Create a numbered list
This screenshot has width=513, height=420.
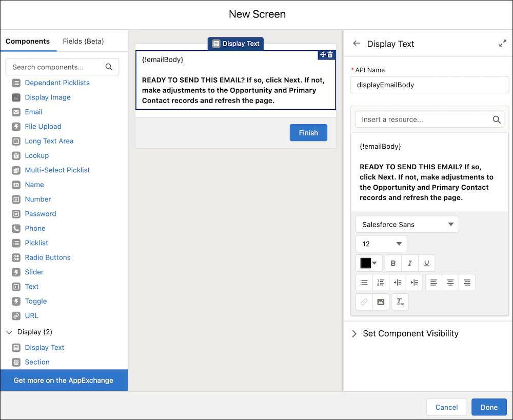tap(381, 282)
